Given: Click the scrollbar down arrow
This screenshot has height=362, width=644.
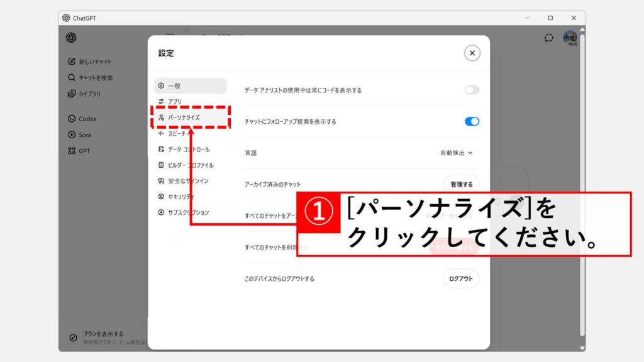Looking at the screenshot, I should pyautogui.click(x=582, y=348).
